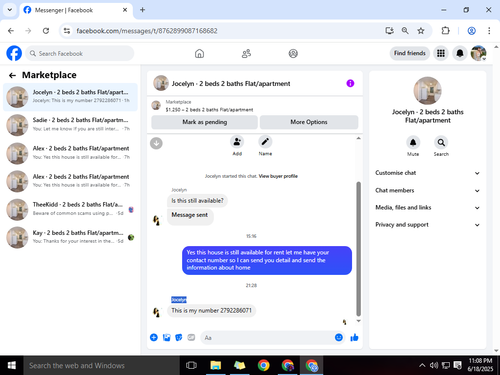The image size is (500, 375).
Task: Click Search the web and Windows box
Action: pos(101,365)
